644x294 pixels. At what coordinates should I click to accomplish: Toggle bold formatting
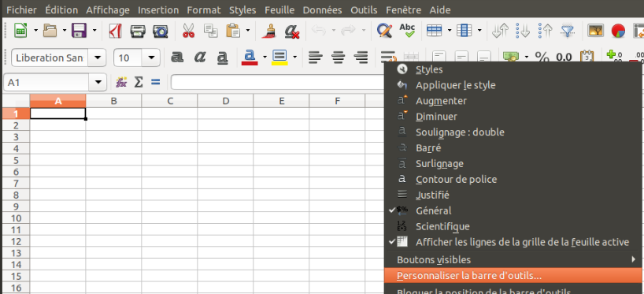tap(177, 58)
